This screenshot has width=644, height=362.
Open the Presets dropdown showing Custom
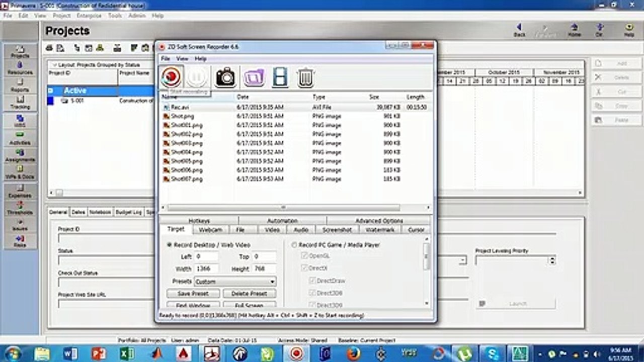click(235, 282)
